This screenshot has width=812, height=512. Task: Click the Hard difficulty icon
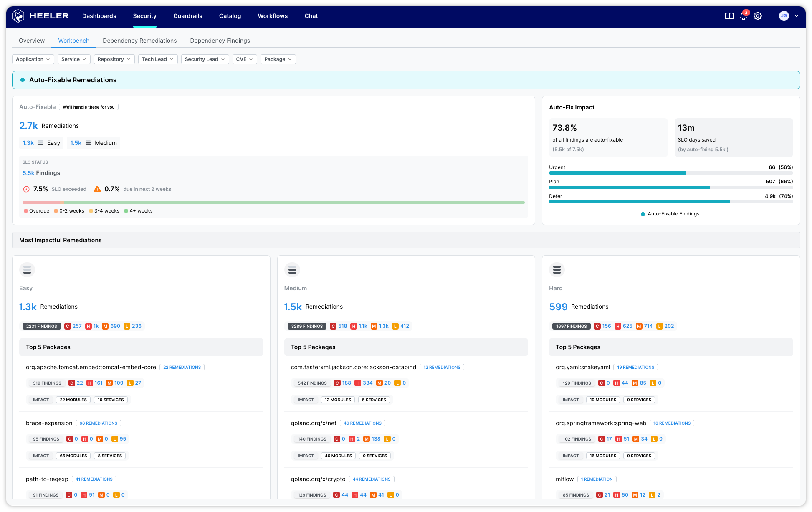[x=557, y=270]
